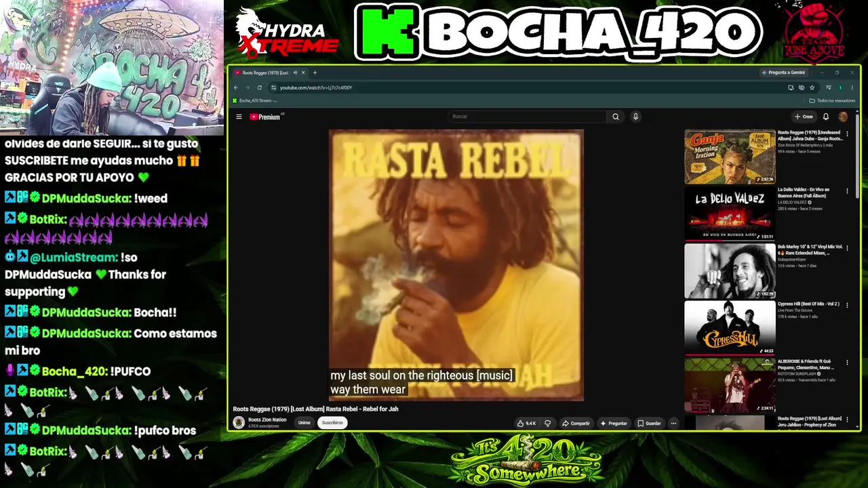Screen dimensions: 868x488
Task: Open La Delio Valdez live thumbnail
Action: [730, 214]
